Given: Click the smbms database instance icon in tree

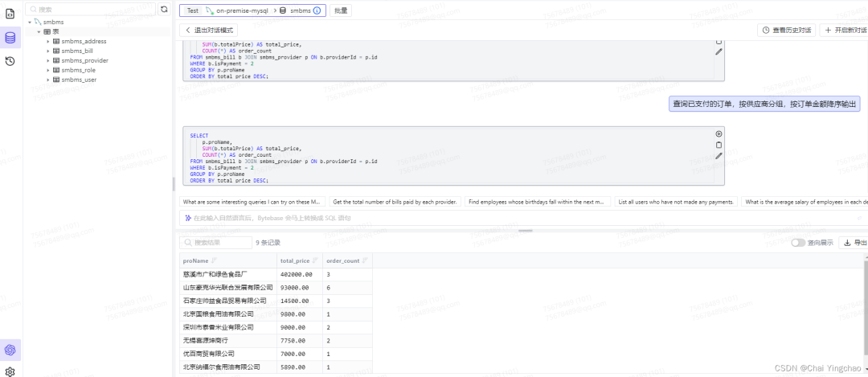Looking at the screenshot, I should pos(38,23).
